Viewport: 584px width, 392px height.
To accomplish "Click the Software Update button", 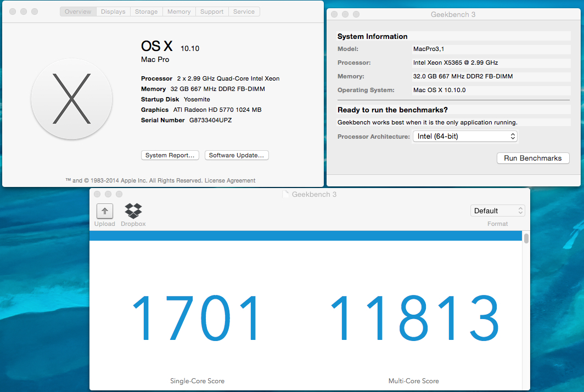I will (237, 155).
